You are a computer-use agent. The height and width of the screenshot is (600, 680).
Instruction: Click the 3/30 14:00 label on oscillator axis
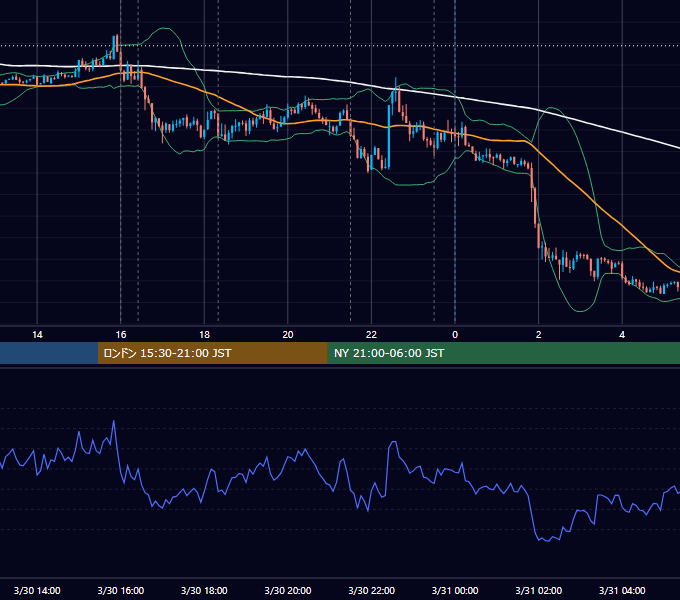(x=37, y=590)
